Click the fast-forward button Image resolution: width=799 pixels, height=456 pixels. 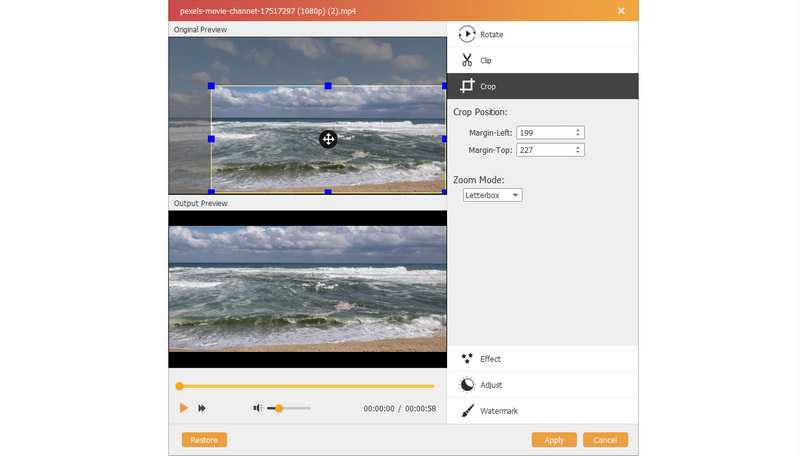tap(202, 408)
